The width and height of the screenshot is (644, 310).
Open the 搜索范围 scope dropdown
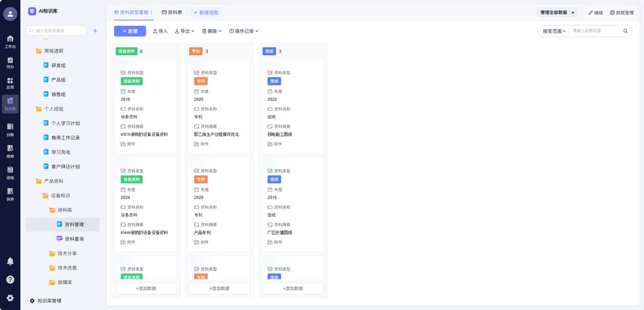point(554,31)
